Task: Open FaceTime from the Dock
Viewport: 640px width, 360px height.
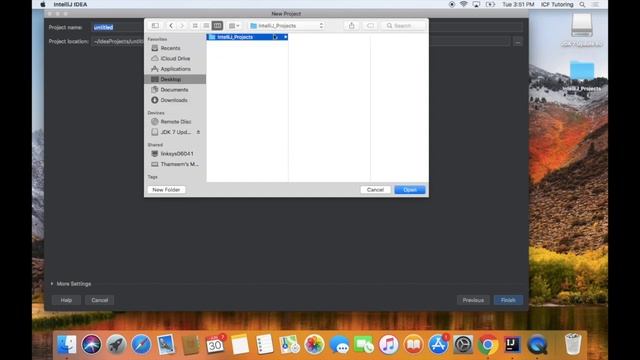Action: (x=364, y=344)
